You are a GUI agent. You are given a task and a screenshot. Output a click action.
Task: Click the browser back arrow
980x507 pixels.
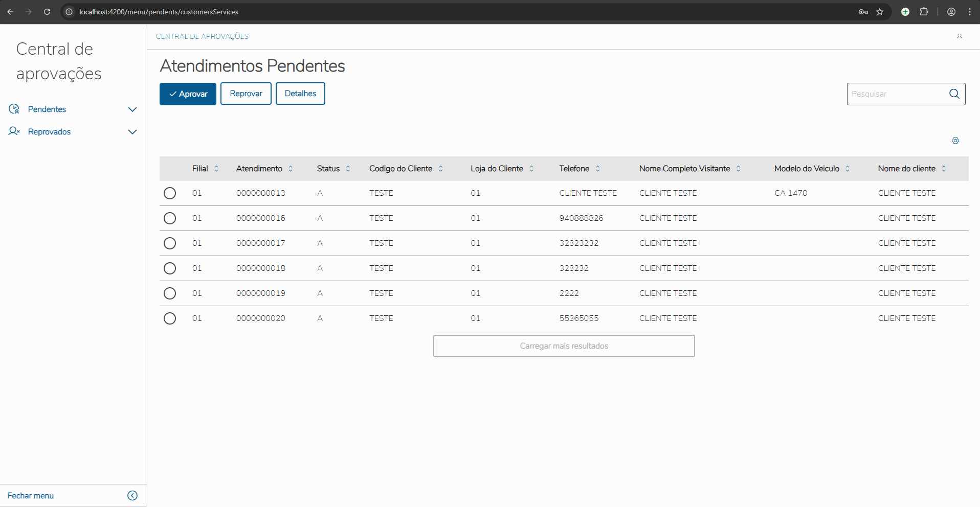pyautogui.click(x=10, y=12)
